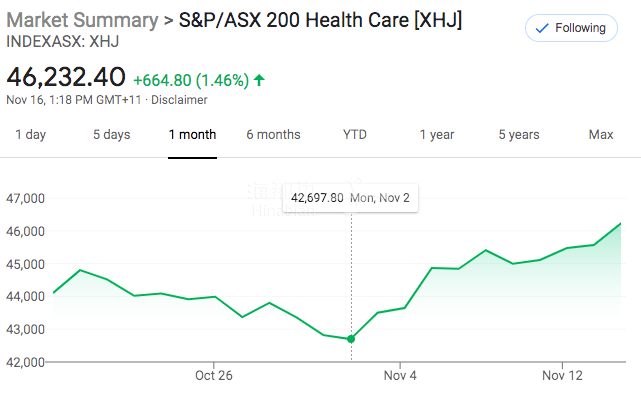
Task: Open the Market Summary link
Action: (82, 20)
